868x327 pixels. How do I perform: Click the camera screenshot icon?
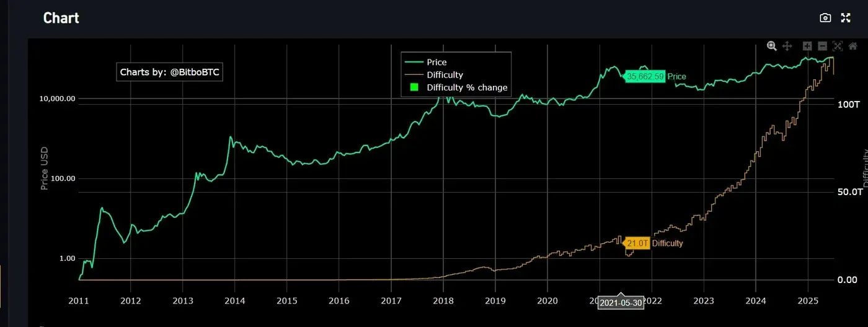click(x=825, y=18)
